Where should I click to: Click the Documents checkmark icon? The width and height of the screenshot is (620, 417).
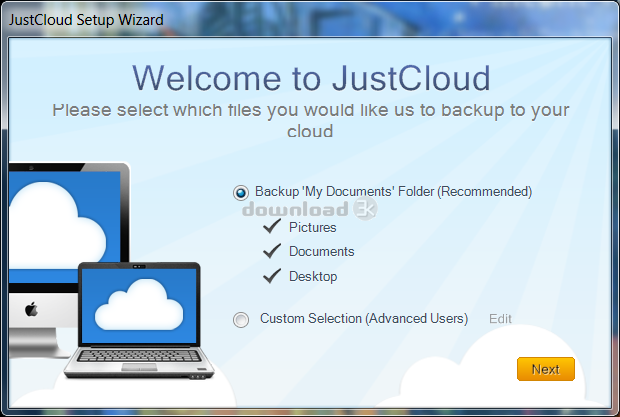pyautogui.click(x=272, y=251)
